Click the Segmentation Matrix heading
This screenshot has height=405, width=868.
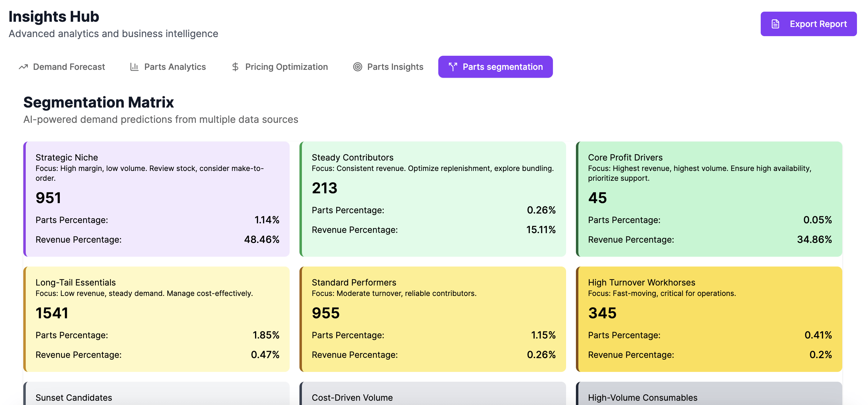click(x=98, y=102)
